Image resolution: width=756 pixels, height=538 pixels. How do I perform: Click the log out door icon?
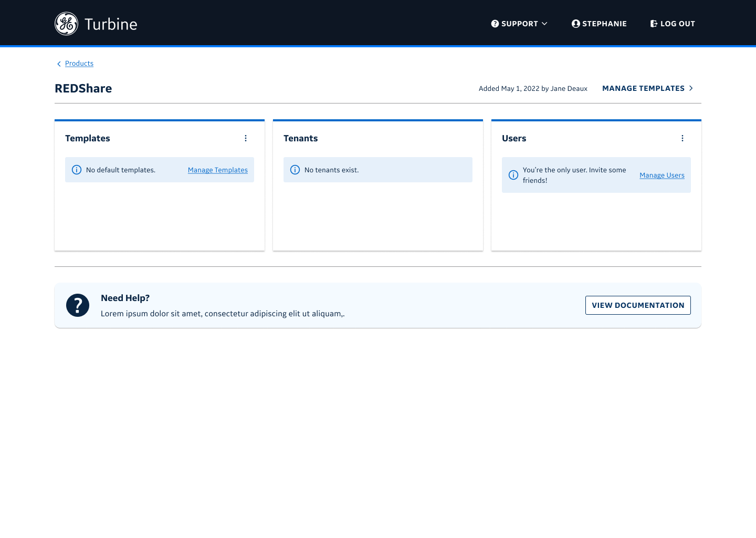(x=654, y=24)
